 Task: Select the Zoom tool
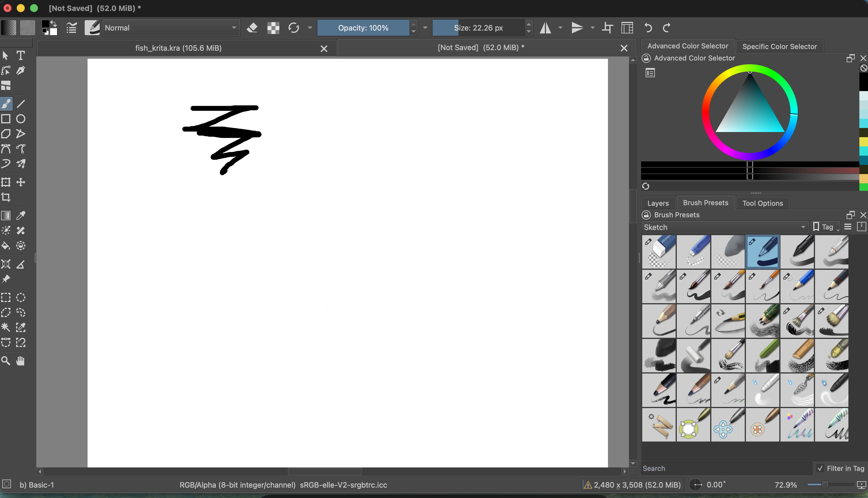[x=6, y=361]
